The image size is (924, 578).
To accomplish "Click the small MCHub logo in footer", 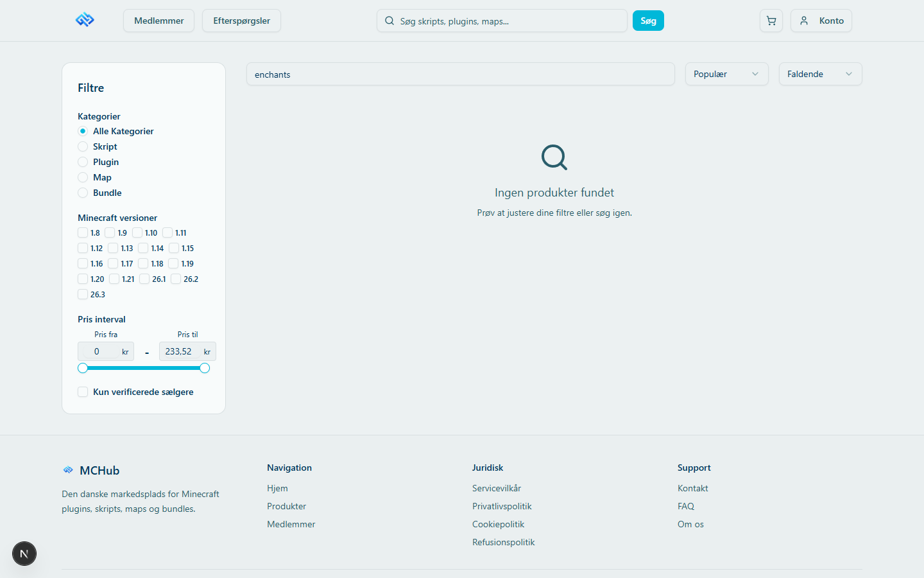I will pos(68,470).
